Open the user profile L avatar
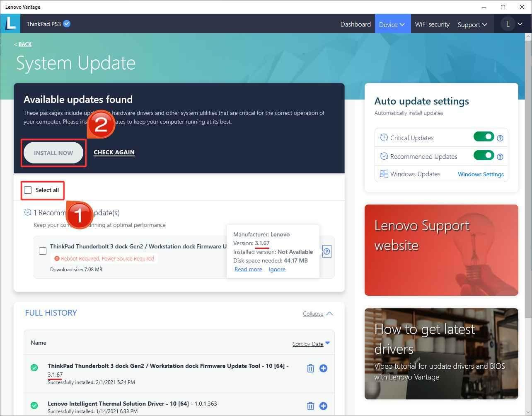This screenshot has height=416, width=532. coord(508,24)
